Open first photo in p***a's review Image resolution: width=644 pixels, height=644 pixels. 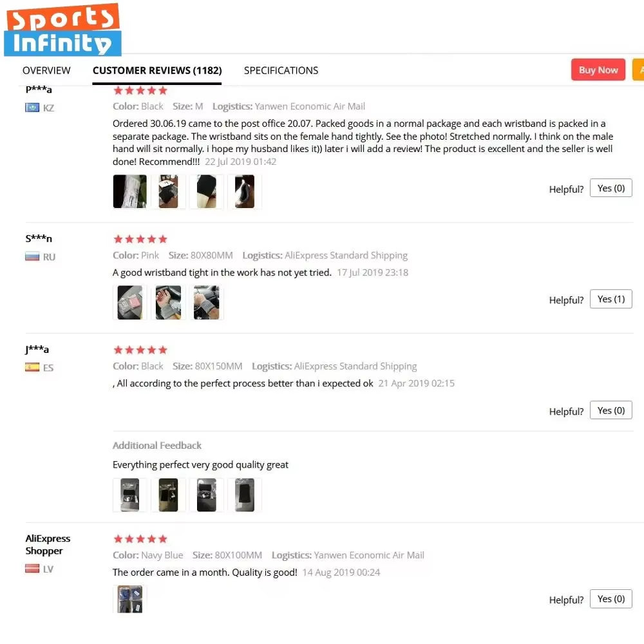click(130, 191)
